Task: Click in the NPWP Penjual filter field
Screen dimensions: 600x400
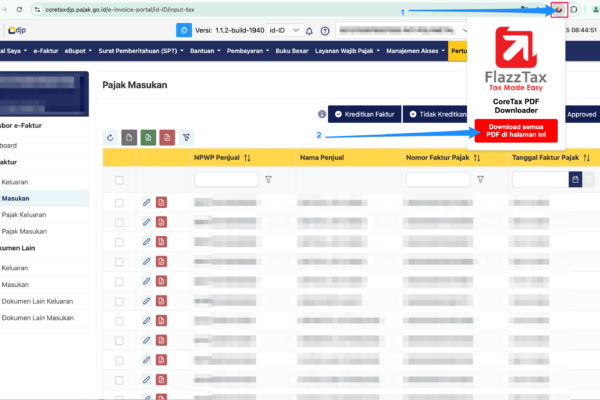Action: pos(226,179)
